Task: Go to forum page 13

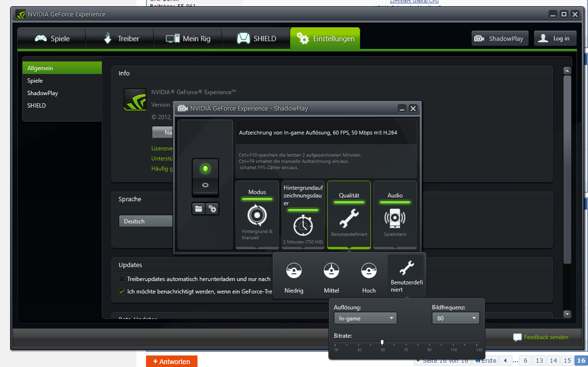Action: (x=539, y=360)
